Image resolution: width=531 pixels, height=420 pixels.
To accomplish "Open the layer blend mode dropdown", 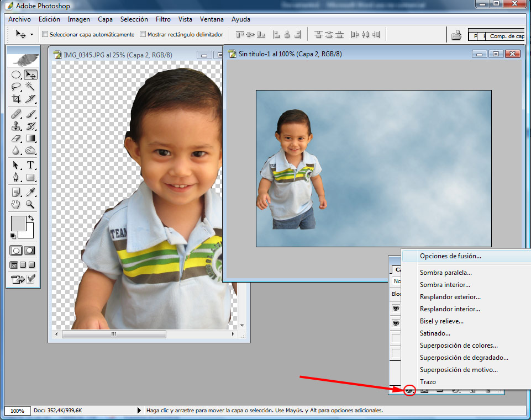I will tap(397, 281).
